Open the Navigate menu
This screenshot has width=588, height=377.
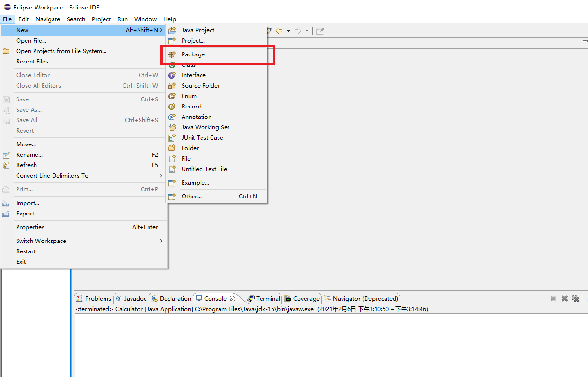tap(48, 19)
